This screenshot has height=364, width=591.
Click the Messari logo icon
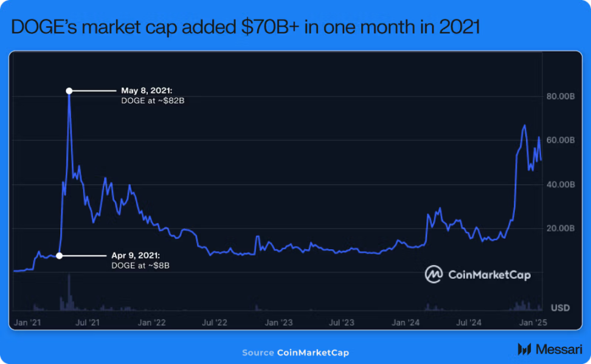tap(524, 349)
